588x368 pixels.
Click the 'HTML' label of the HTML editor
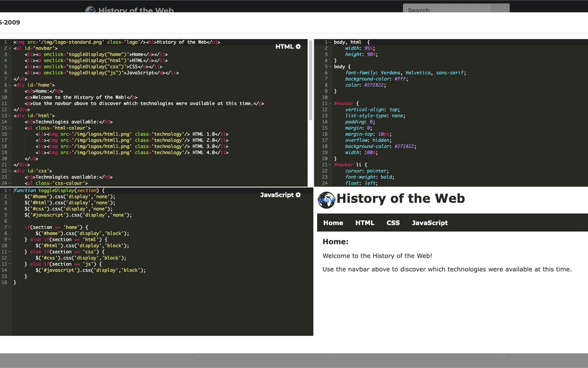tap(284, 47)
